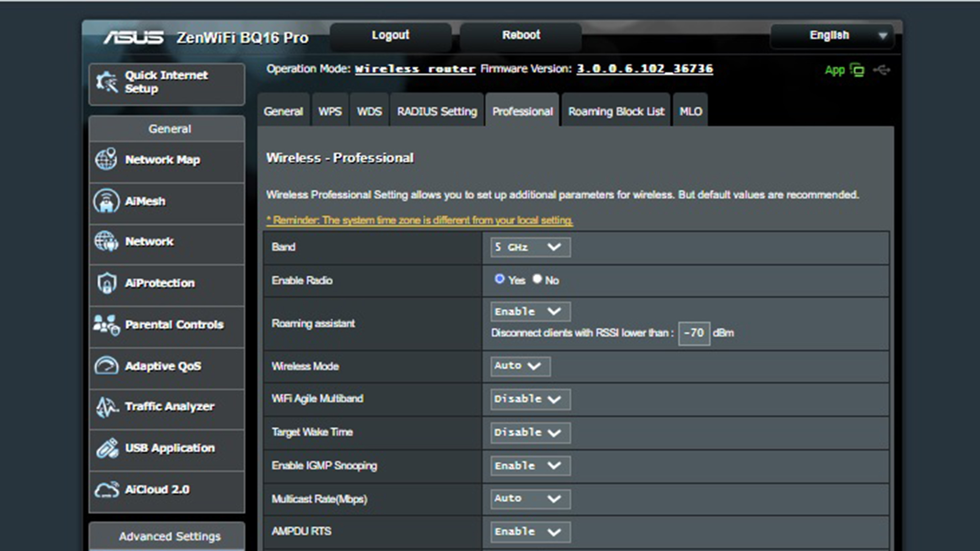Click the Network Map globe icon
Image resolution: width=980 pixels, height=551 pixels.
[106, 159]
